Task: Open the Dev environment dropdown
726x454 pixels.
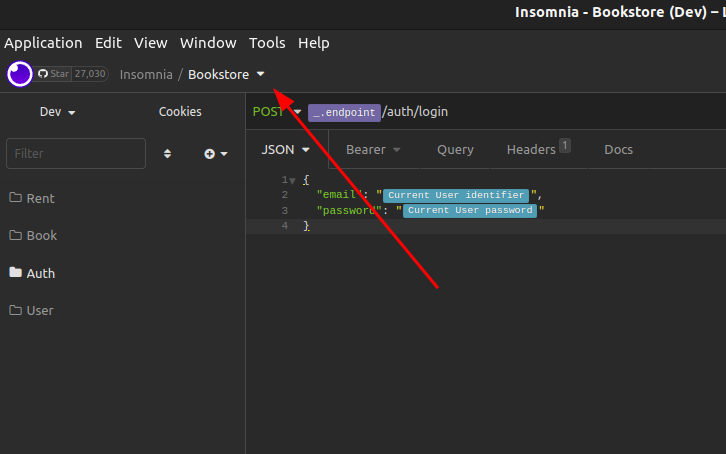Action: [57, 112]
